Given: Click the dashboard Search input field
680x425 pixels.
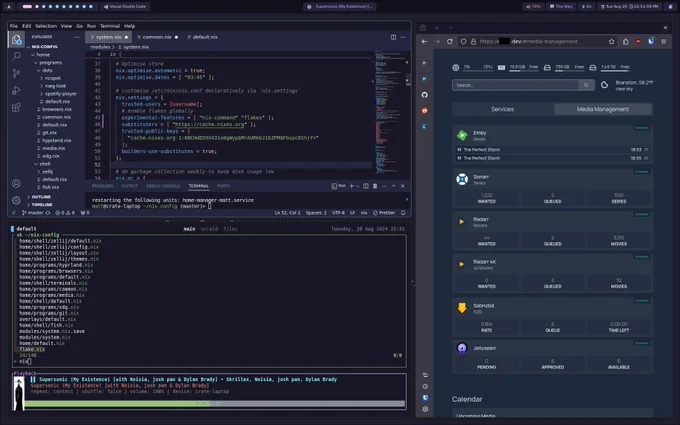Looking at the screenshot, I should click(516, 85).
